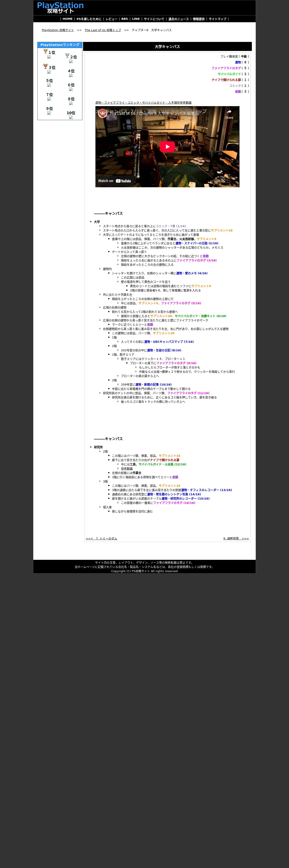Image resolution: width=289 pixels, height=868 pixels.
Task: Click 会話 [ 3 ] count text
Action: click(x=242, y=91)
